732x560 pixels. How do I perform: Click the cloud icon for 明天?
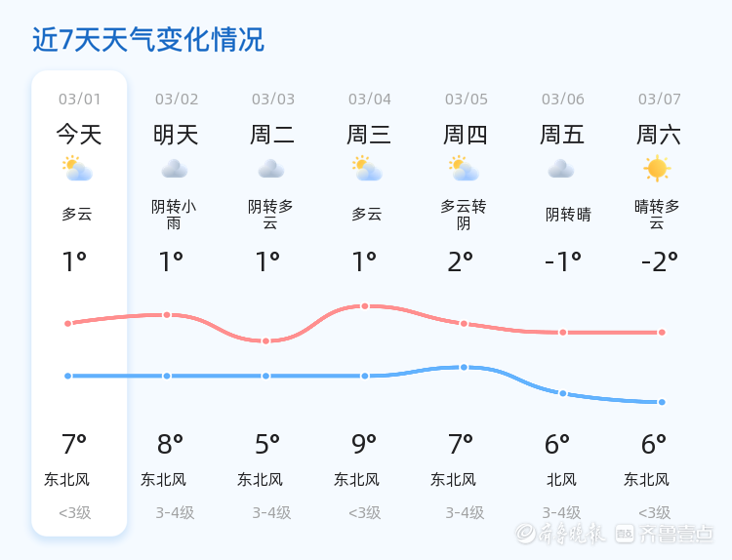click(x=174, y=169)
